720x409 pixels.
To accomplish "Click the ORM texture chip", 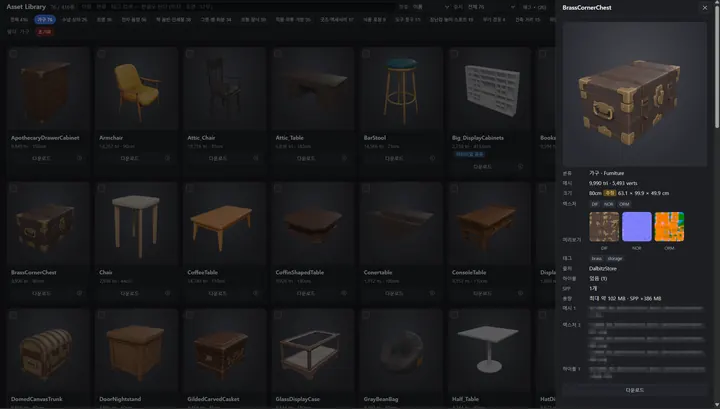I will (x=624, y=204).
